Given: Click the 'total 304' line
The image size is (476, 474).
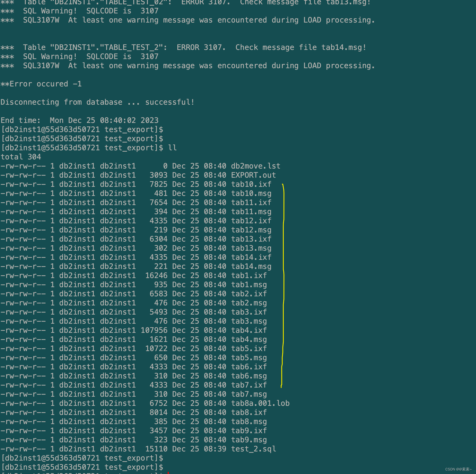Looking at the screenshot, I should [21, 157].
